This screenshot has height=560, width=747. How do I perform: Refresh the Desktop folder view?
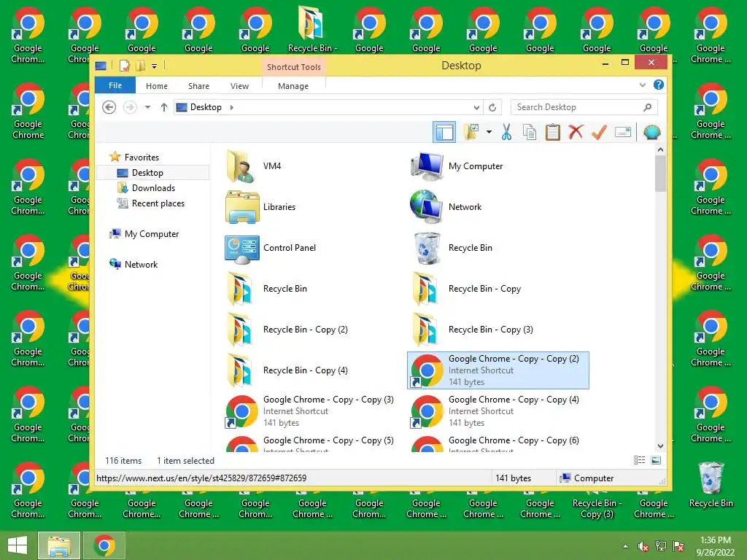492,108
